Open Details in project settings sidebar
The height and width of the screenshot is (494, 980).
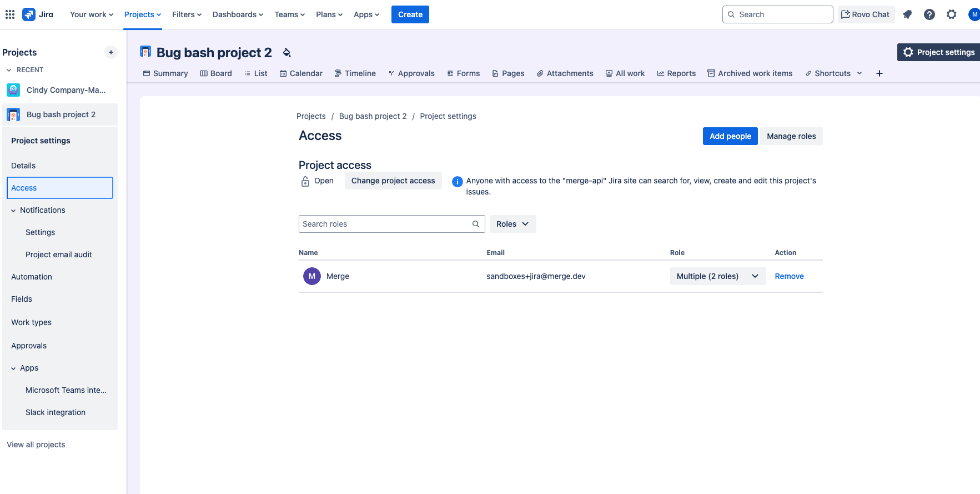point(60,166)
